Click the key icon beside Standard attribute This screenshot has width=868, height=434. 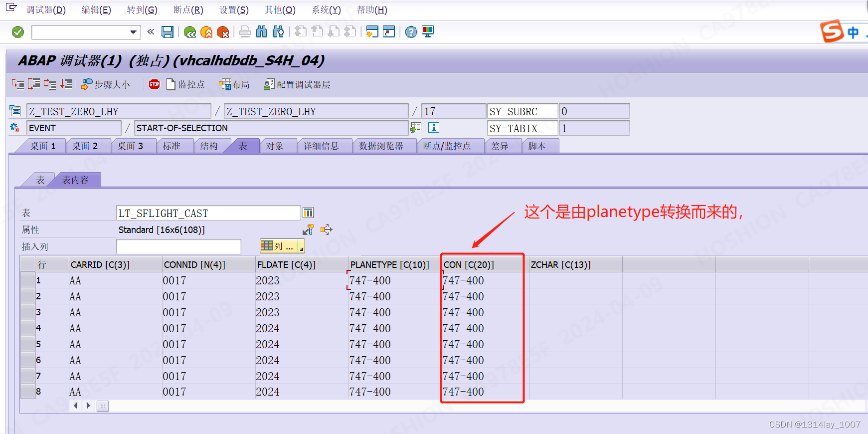pos(308,229)
